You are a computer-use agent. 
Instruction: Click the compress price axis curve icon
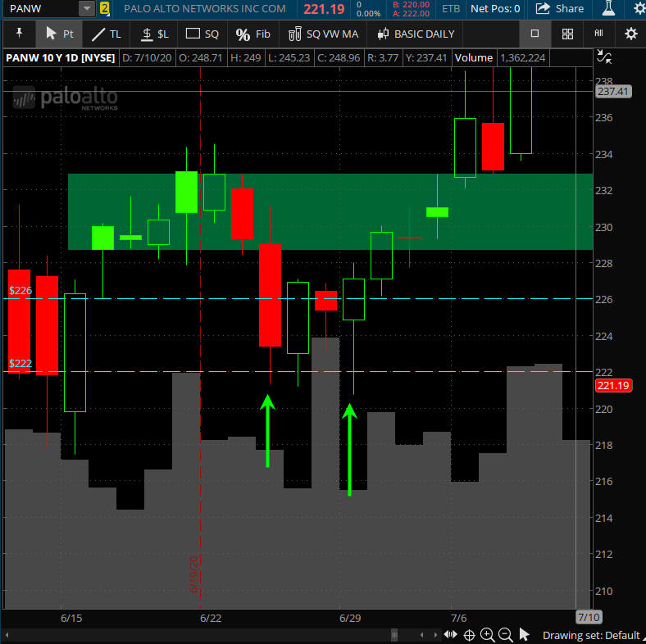click(x=603, y=57)
